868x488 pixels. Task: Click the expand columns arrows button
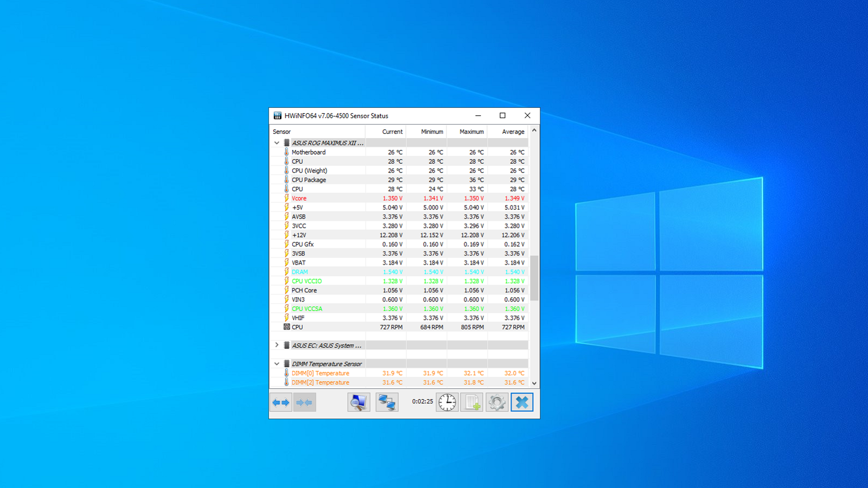point(281,402)
